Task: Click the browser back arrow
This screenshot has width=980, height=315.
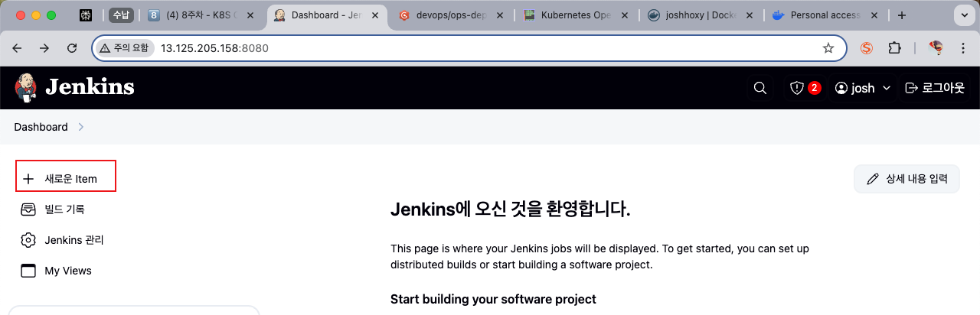Action: (17, 48)
